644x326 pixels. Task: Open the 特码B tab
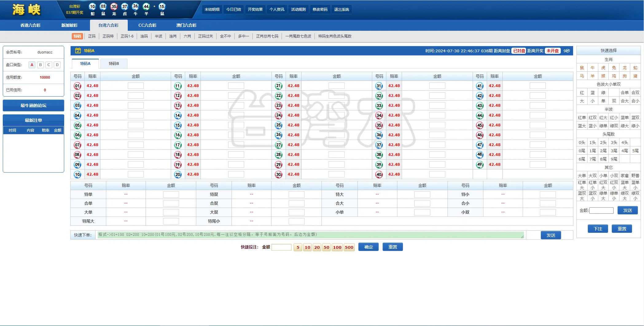pyautogui.click(x=114, y=64)
